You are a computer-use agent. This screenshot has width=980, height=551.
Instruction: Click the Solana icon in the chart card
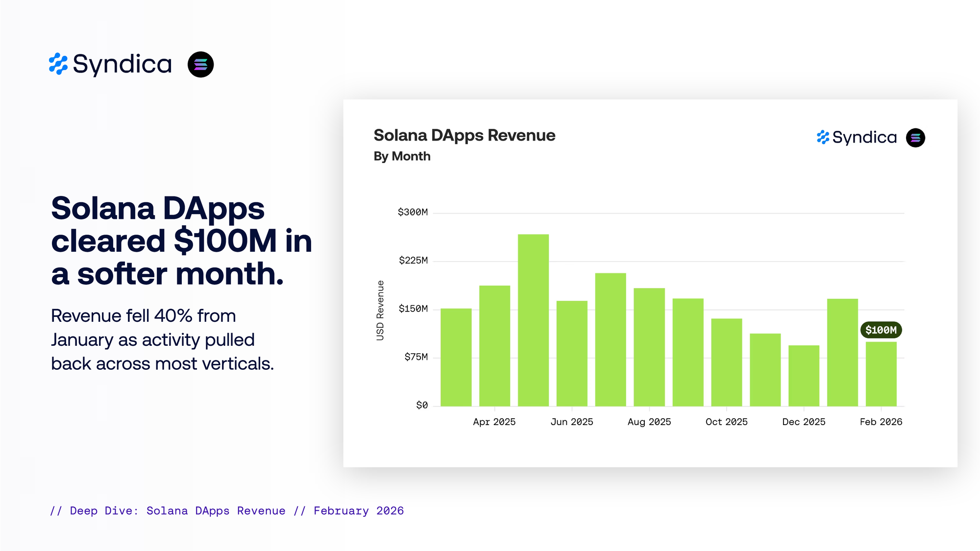915,138
